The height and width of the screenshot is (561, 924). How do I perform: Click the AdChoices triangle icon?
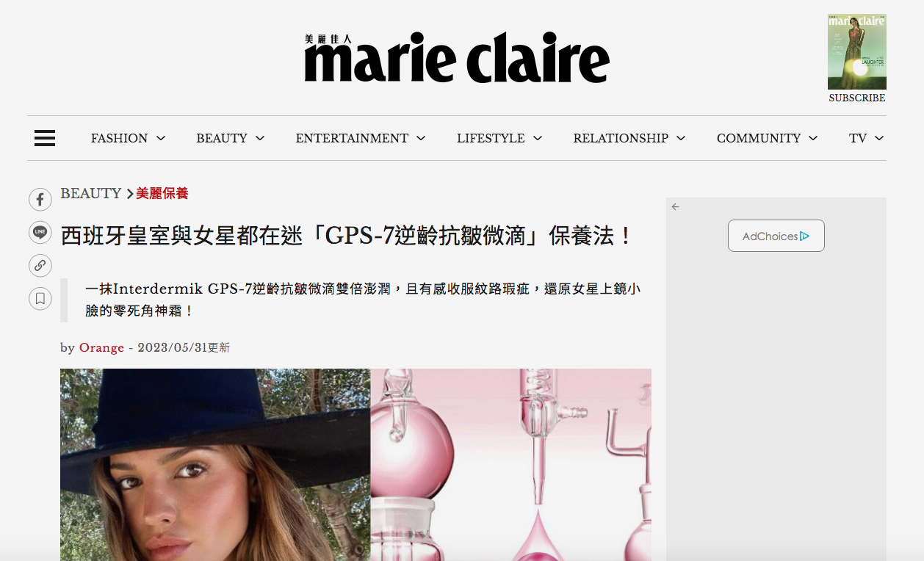(805, 236)
